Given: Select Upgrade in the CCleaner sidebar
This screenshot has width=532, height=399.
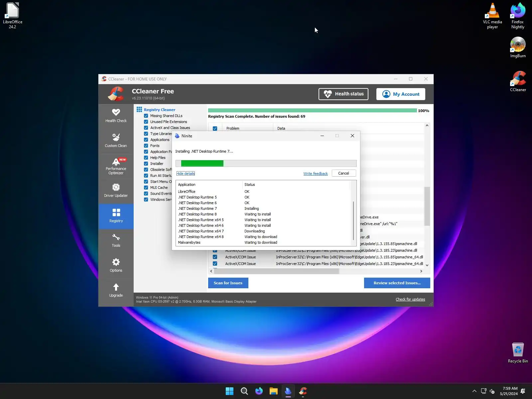Looking at the screenshot, I should click(116, 290).
